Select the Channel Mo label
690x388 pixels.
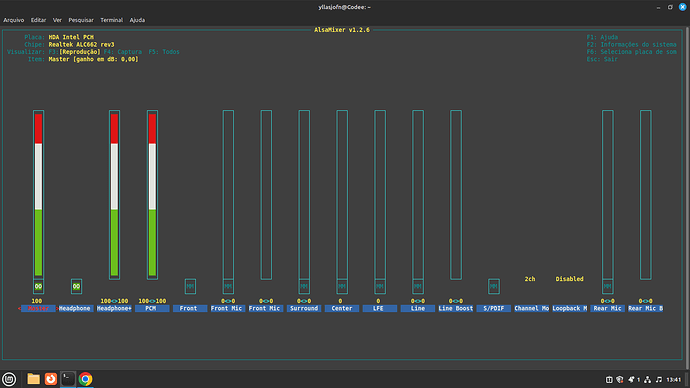click(532, 308)
